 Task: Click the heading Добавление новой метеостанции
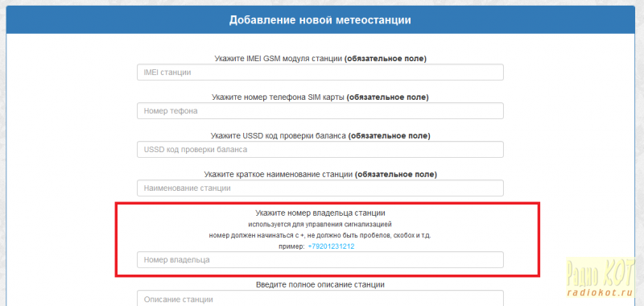[320, 19]
